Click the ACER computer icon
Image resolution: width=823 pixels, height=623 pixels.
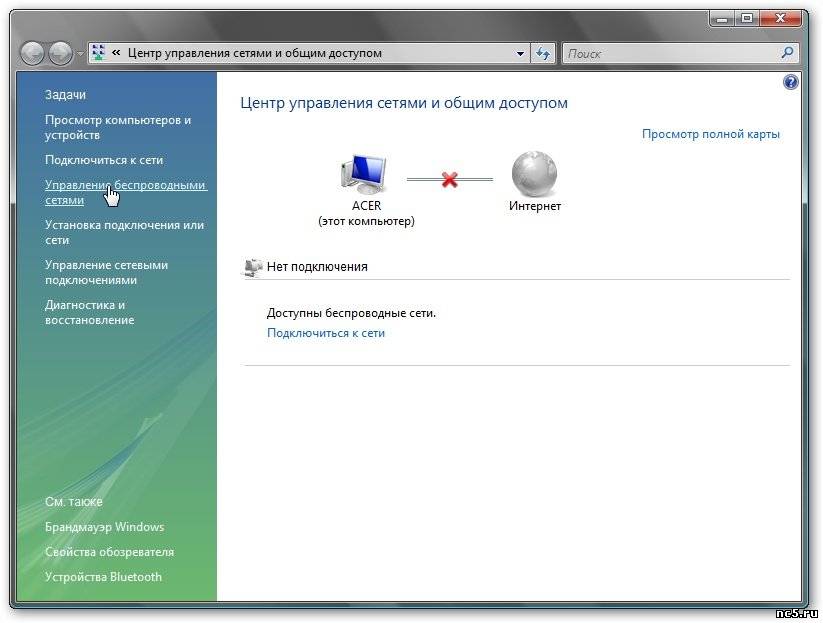(363, 175)
